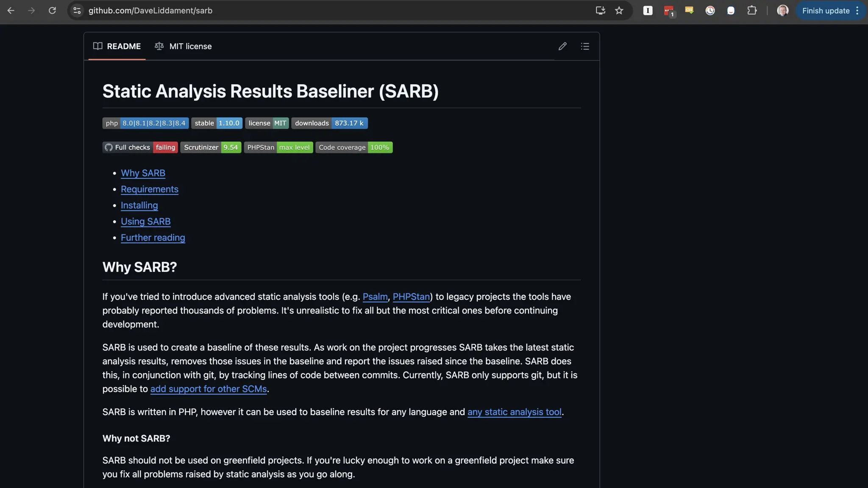Open the Full checks failing badge
868x488 pixels.
click(140, 147)
